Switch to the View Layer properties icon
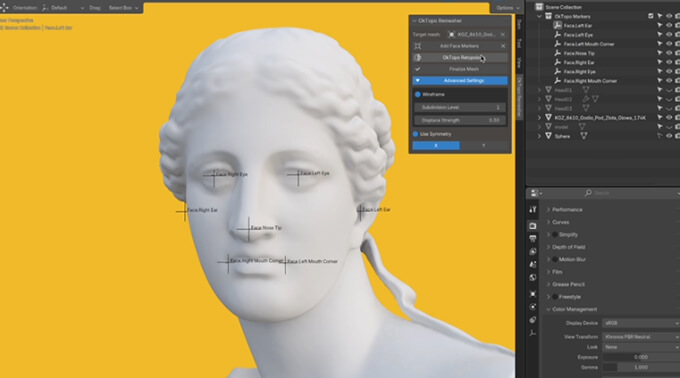The image size is (680, 378). pos(533,251)
